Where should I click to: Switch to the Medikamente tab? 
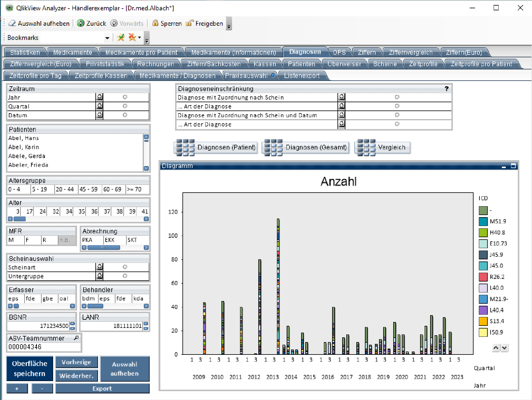point(73,52)
